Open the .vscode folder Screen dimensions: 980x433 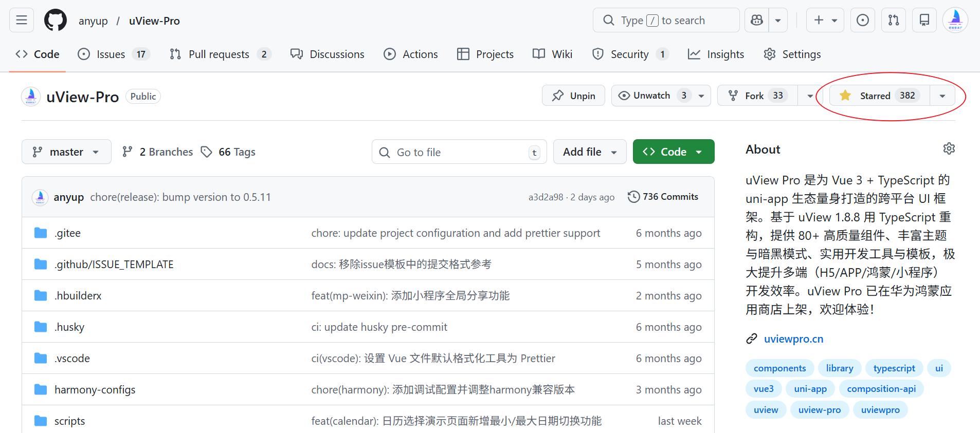pyautogui.click(x=72, y=359)
